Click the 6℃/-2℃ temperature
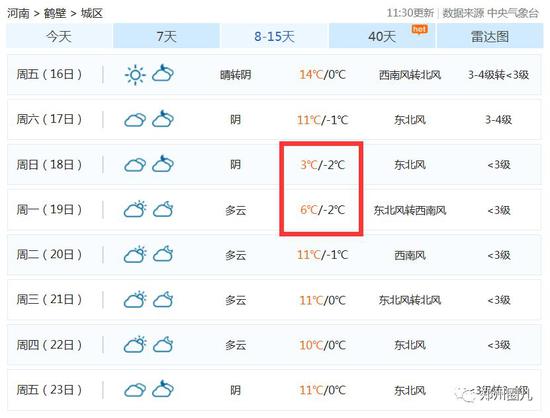 click(322, 210)
